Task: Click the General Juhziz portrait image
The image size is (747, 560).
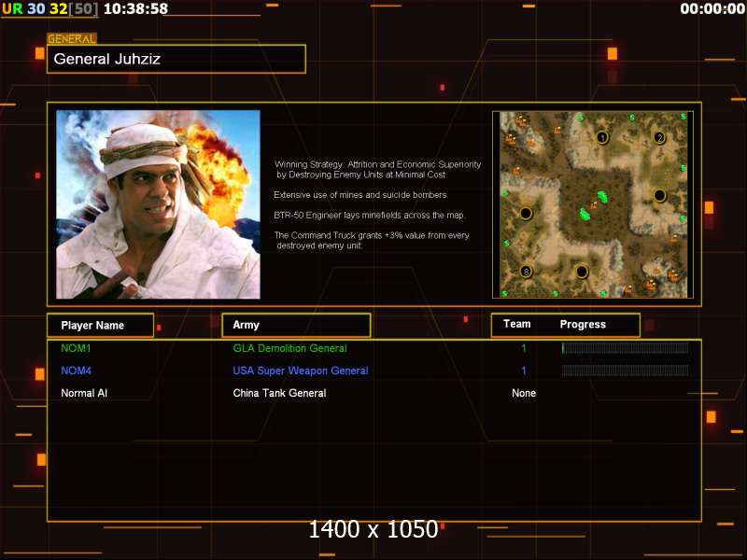Action: tap(158, 204)
